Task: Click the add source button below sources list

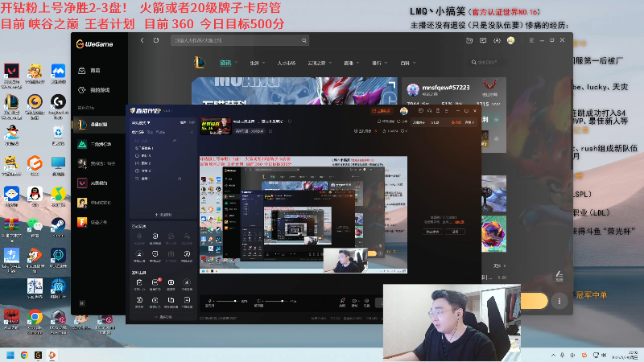Action: pyautogui.click(x=163, y=215)
